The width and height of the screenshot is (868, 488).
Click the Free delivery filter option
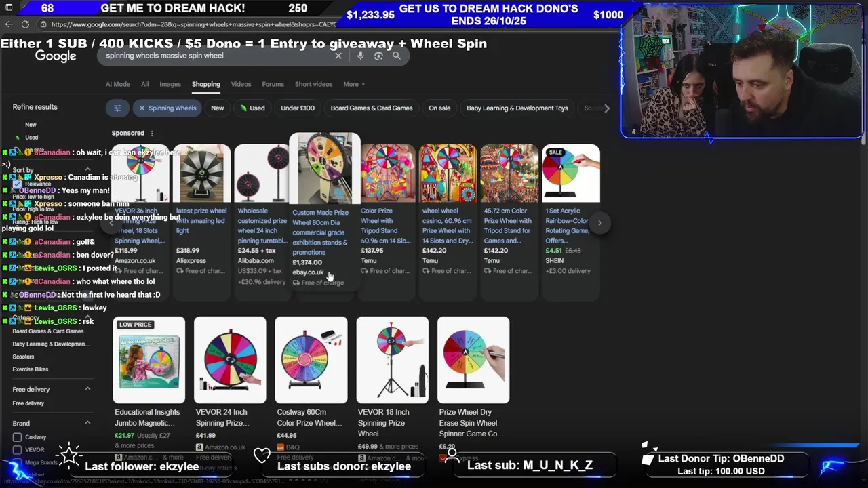[x=28, y=403]
